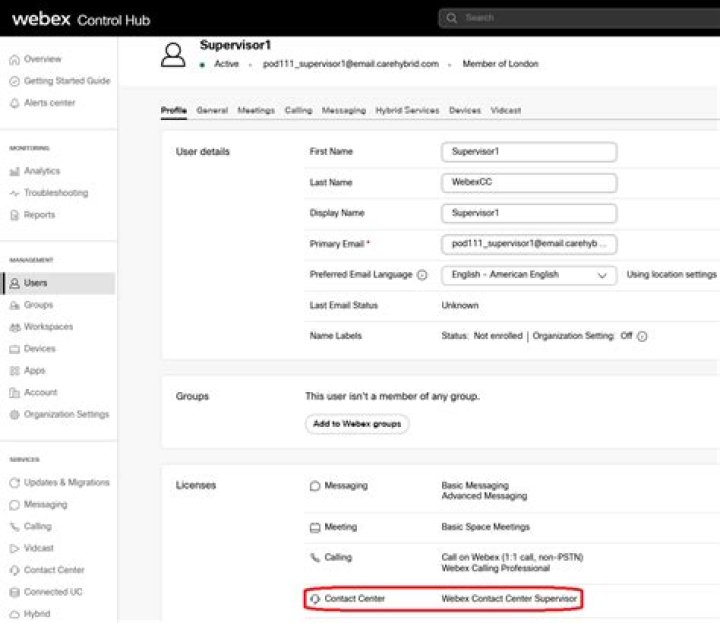Click Add to Webex groups button

pyautogui.click(x=357, y=424)
